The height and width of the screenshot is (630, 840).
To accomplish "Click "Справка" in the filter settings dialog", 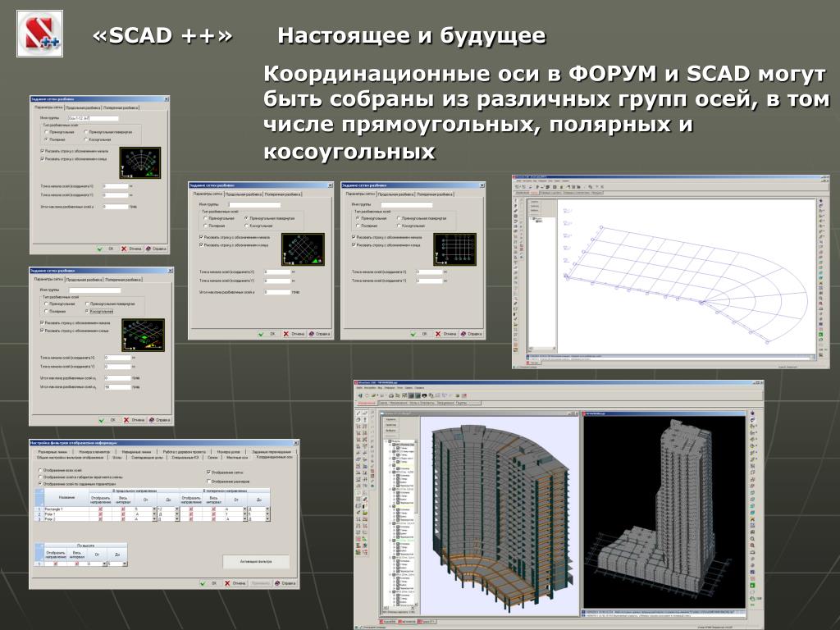I will (x=285, y=583).
